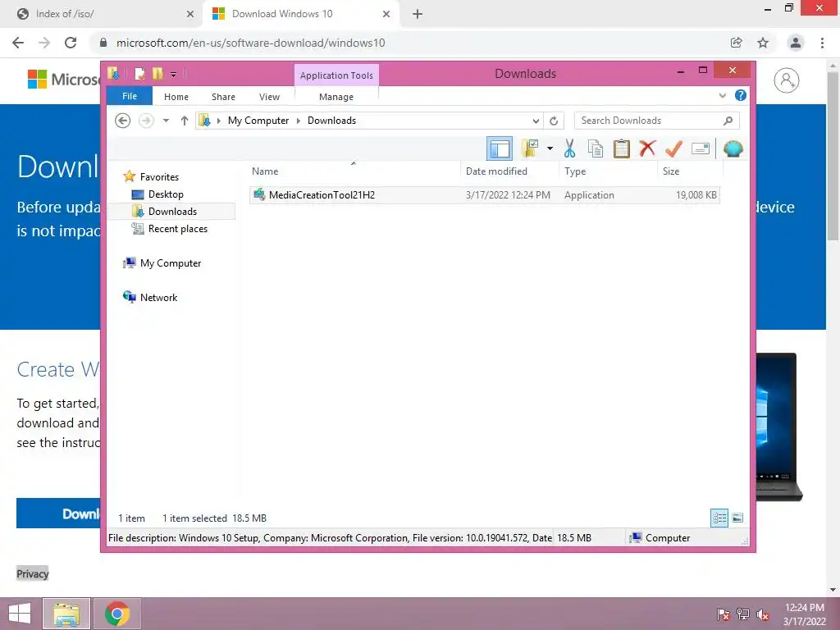840x630 pixels.
Task: Copy the file using the copy icon
Action: coord(596,148)
